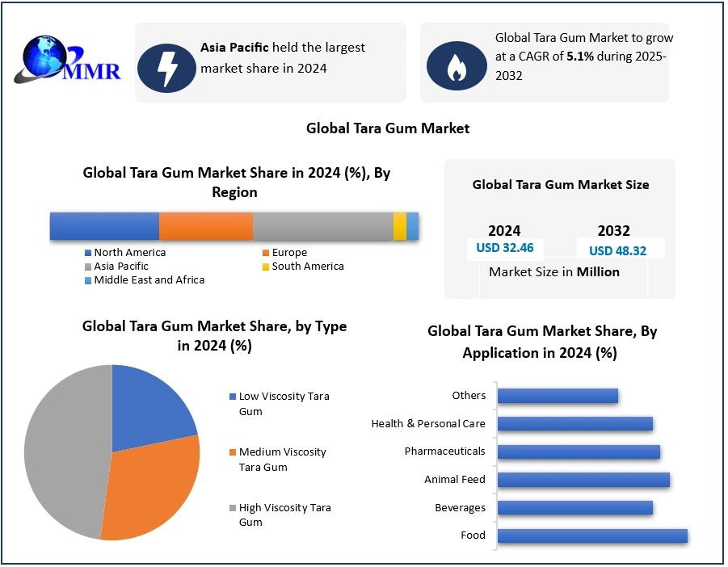This screenshot has width=728, height=567.
Task: Click the South America yellow legend marker
Action: pos(265,267)
